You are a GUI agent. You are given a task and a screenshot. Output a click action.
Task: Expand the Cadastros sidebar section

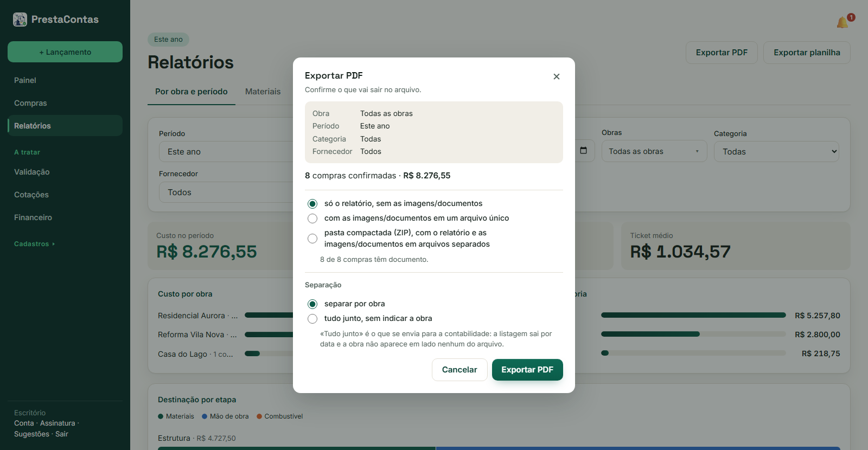pyautogui.click(x=35, y=244)
